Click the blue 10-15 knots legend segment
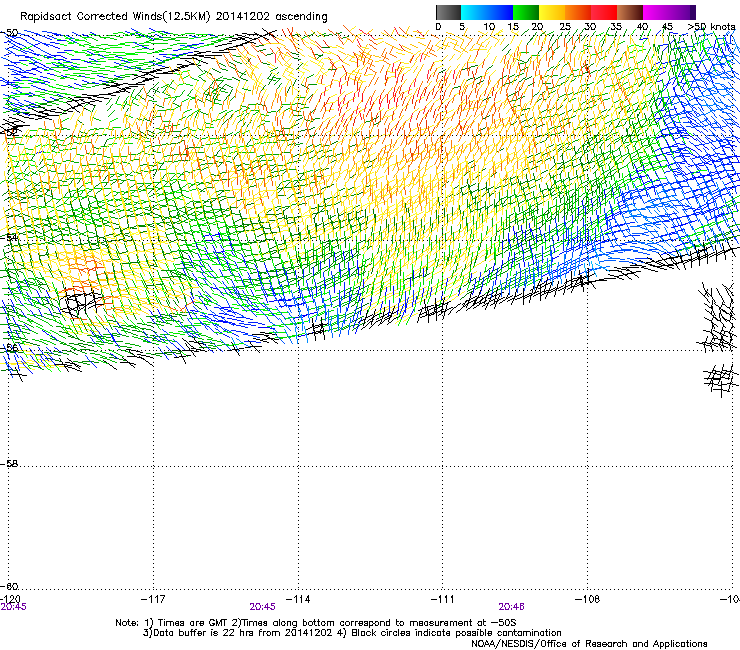740x650 pixels. 500,12
